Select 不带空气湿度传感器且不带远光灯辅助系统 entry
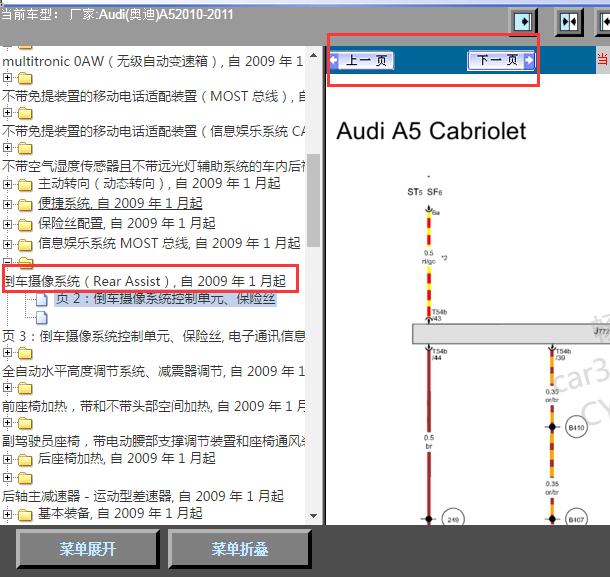The width and height of the screenshot is (610, 578). [x=153, y=166]
